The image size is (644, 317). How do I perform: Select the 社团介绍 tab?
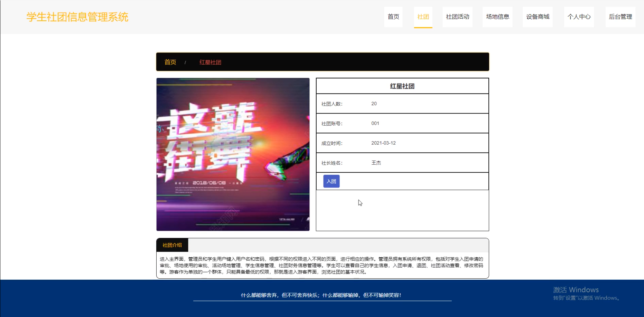click(x=172, y=245)
